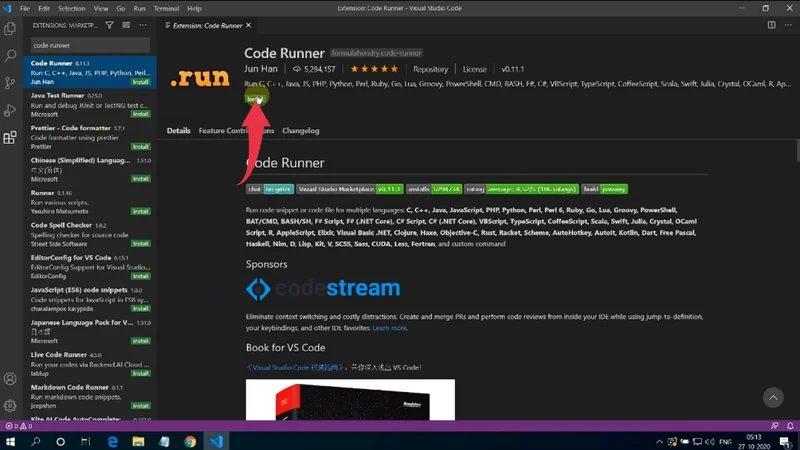Image resolution: width=800 pixels, height=450 pixels.
Task: Click the extension search input field
Action: [89, 45]
